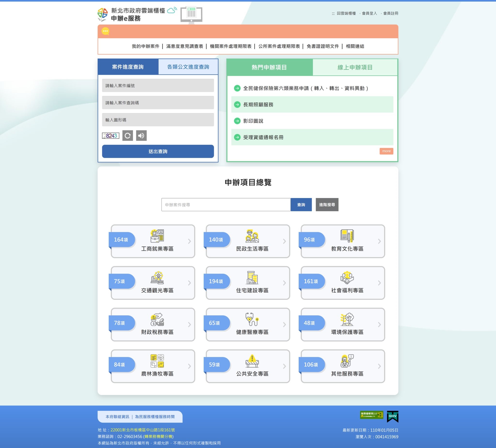This screenshot has height=448, width=496.
Task: Switch to the 案件進度查詢 tab
Action: pyautogui.click(x=128, y=67)
